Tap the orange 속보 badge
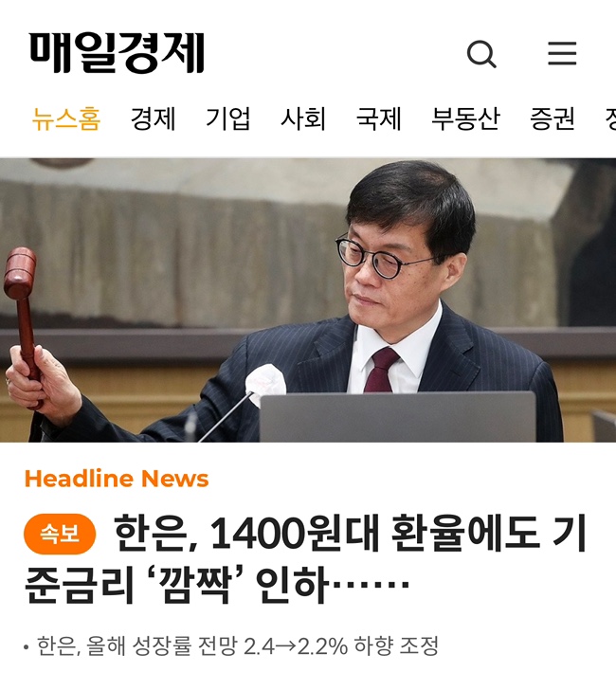Screen dimensions: 616x690 (x=60, y=534)
